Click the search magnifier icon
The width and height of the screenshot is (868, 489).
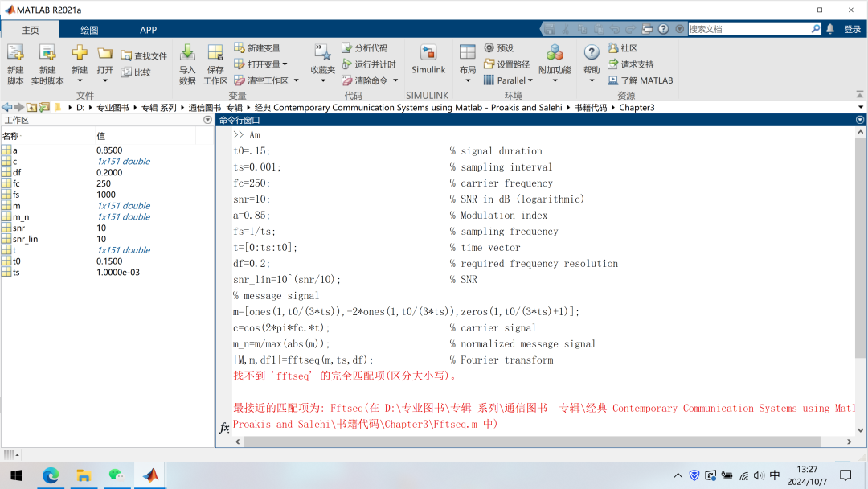tap(816, 29)
